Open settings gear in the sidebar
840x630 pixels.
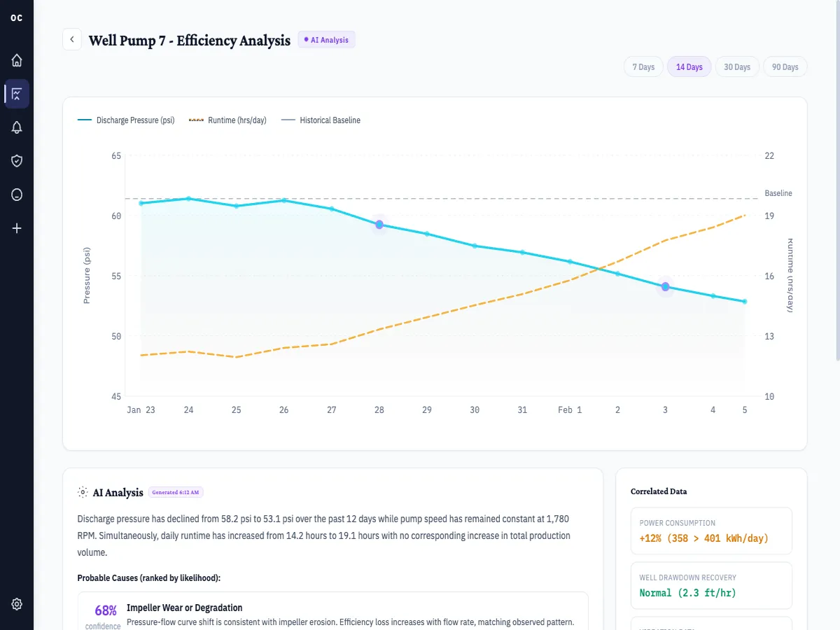pyautogui.click(x=17, y=604)
